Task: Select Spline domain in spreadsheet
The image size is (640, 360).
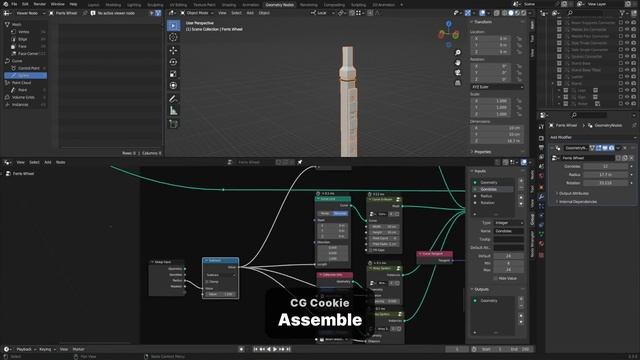Action: (26, 76)
